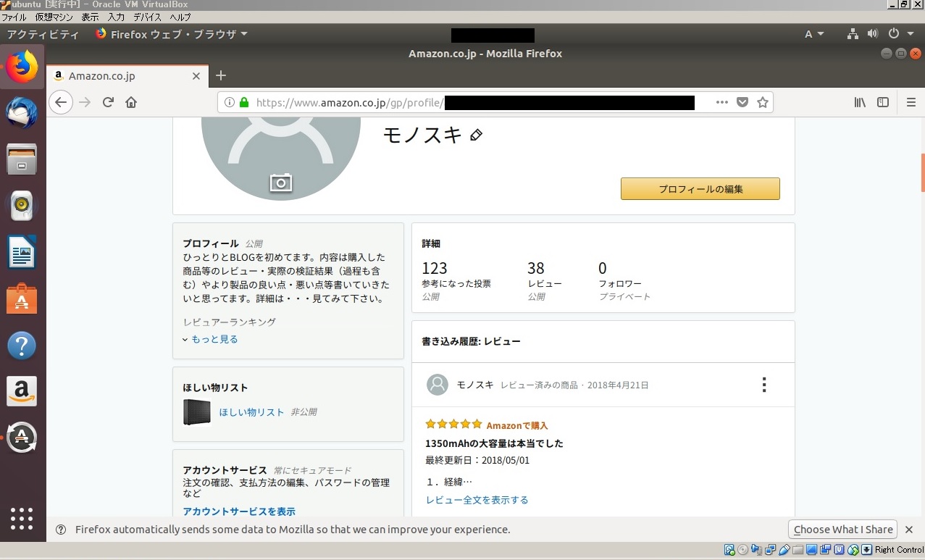The height and width of the screenshot is (560, 925).
Task: Click the five-star rating on the review
Action: click(x=453, y=425)
